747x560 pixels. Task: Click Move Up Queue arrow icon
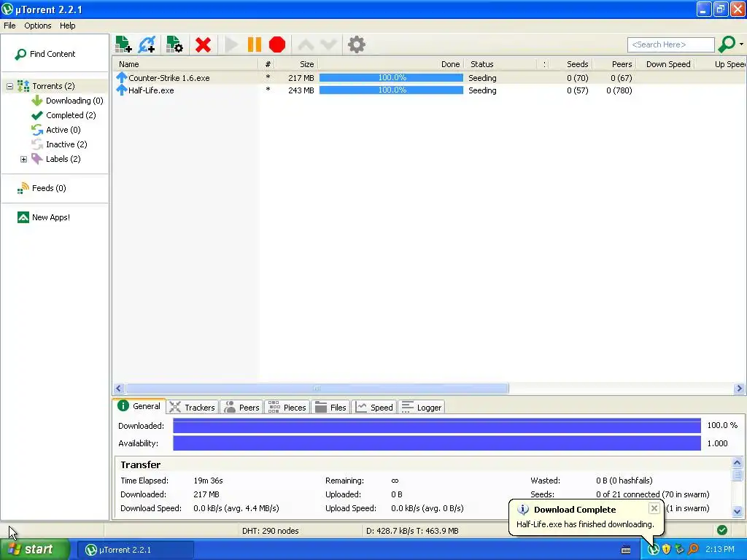coord(306,44)
